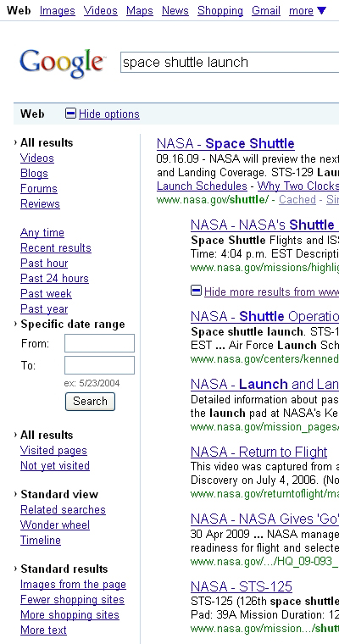Screen dimensions: 339x644
Task: Collapse options with minus icon beside Hide options
Action: tap(70, 114)
